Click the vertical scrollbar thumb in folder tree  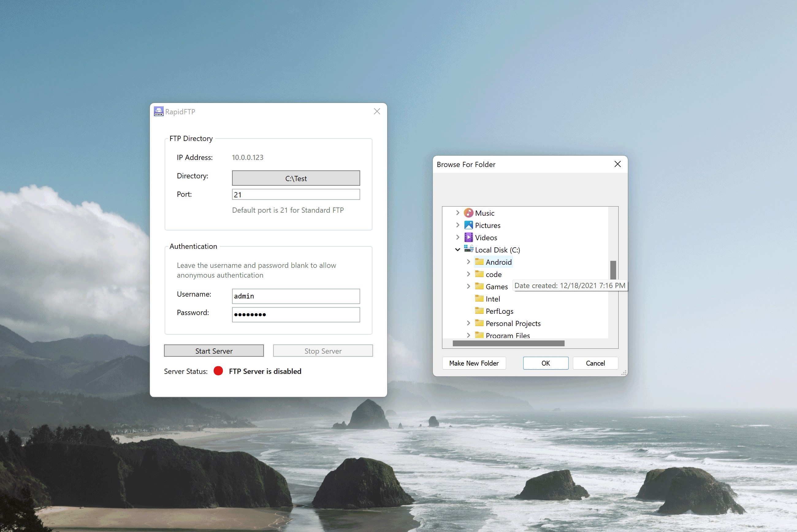tap(613, 270)
